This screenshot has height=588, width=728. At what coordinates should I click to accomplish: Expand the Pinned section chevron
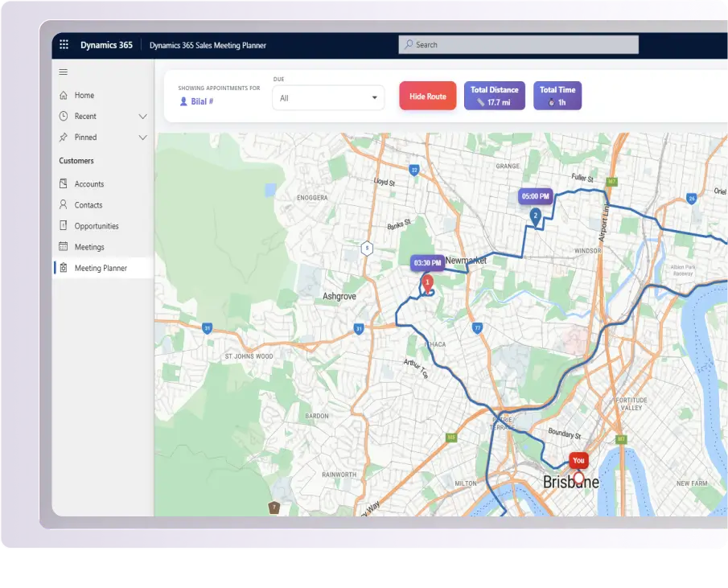point(143,138)
